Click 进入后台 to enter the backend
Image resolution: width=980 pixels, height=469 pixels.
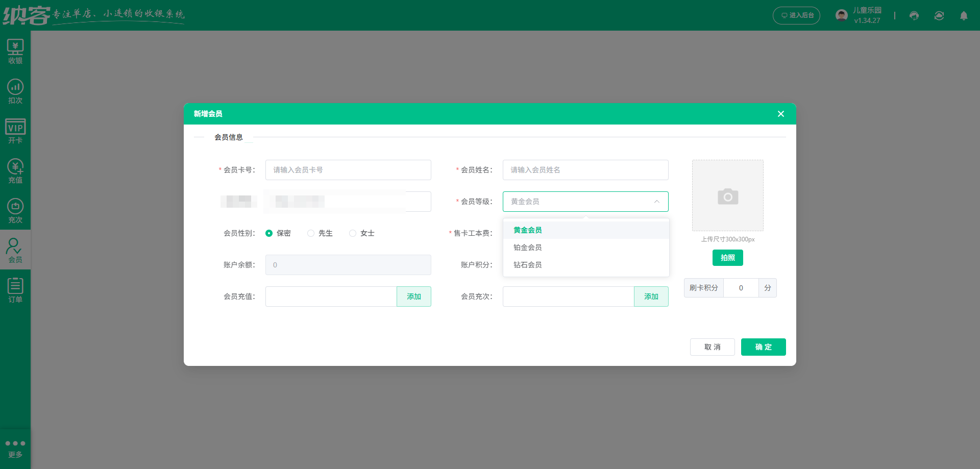pos(796,15)
